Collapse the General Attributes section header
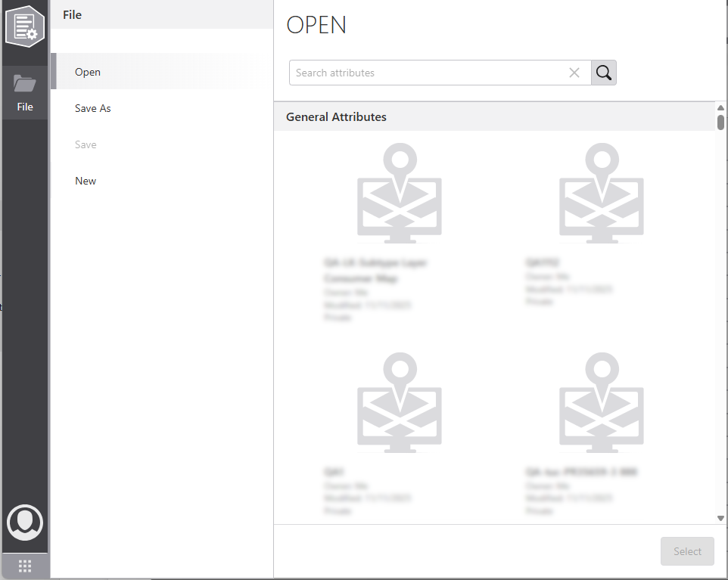Viewport: 728px width, 580px height. [x=335, y=116]
